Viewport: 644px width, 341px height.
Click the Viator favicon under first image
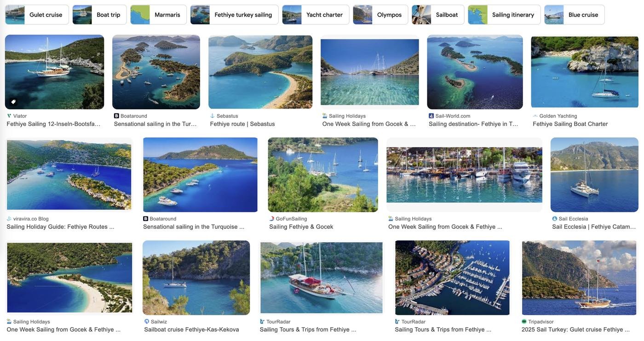9,116
